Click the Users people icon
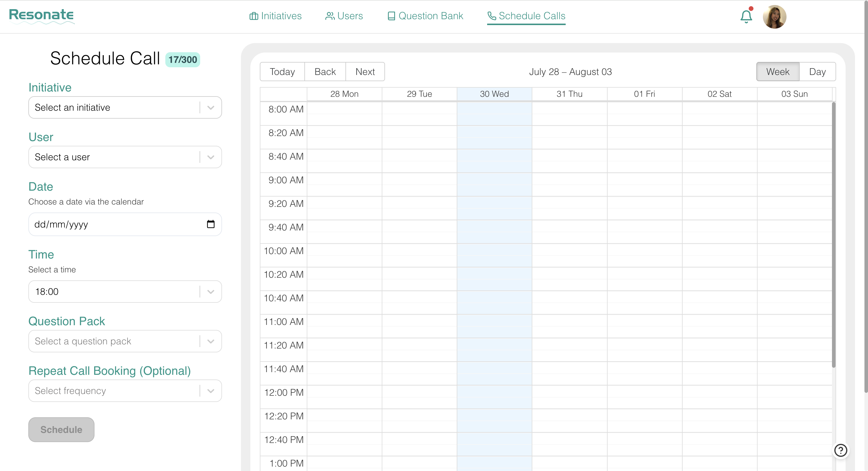Viewport: 868px width, 471px height. [x=329, y=16]
